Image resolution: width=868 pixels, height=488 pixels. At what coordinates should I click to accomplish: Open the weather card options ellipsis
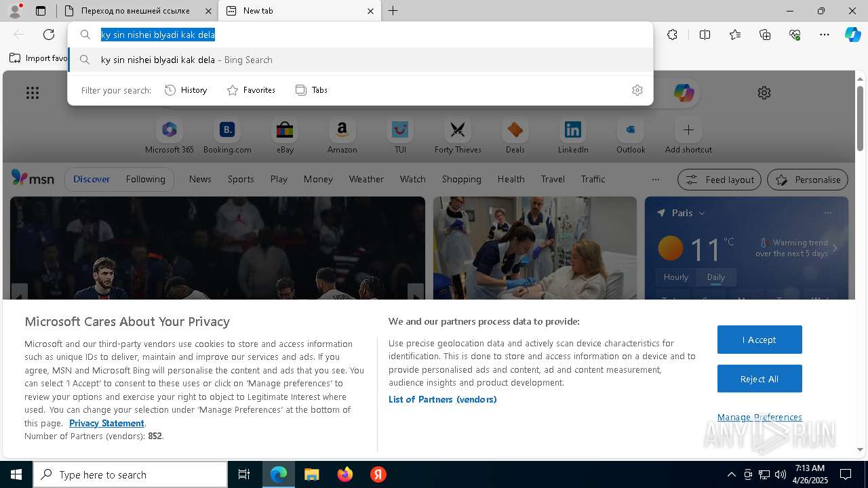click(x=827, y=213)
